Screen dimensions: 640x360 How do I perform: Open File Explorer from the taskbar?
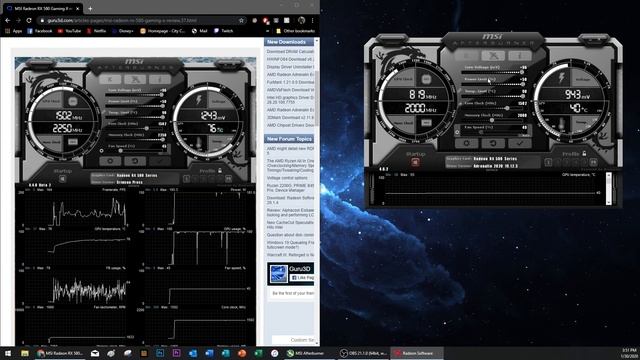[24, 353]
